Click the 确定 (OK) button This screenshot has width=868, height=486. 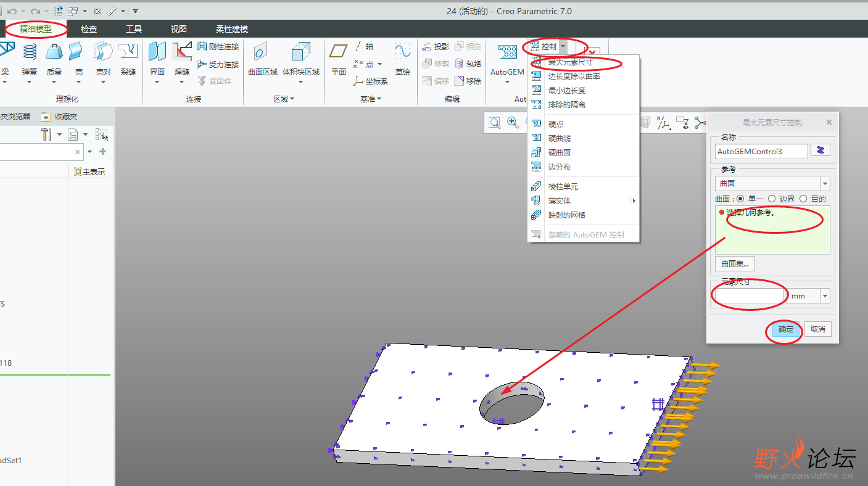(786, 329)
